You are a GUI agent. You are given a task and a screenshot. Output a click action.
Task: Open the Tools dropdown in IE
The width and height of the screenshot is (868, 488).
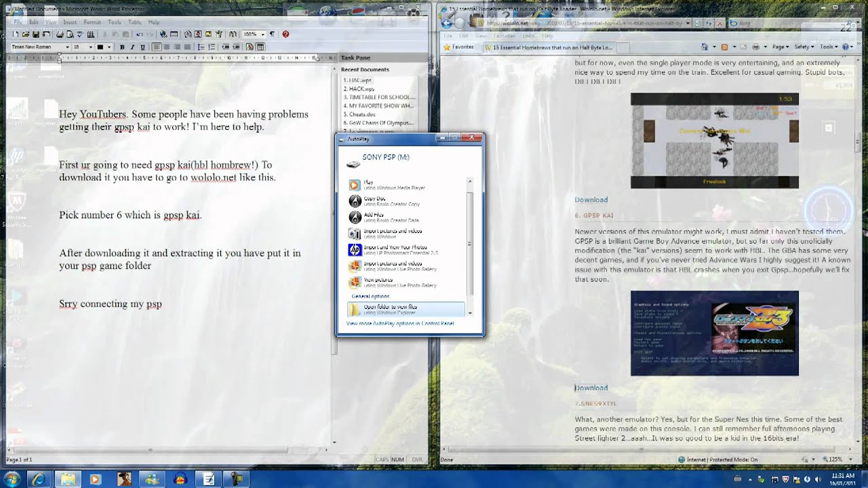click(829, 47)
